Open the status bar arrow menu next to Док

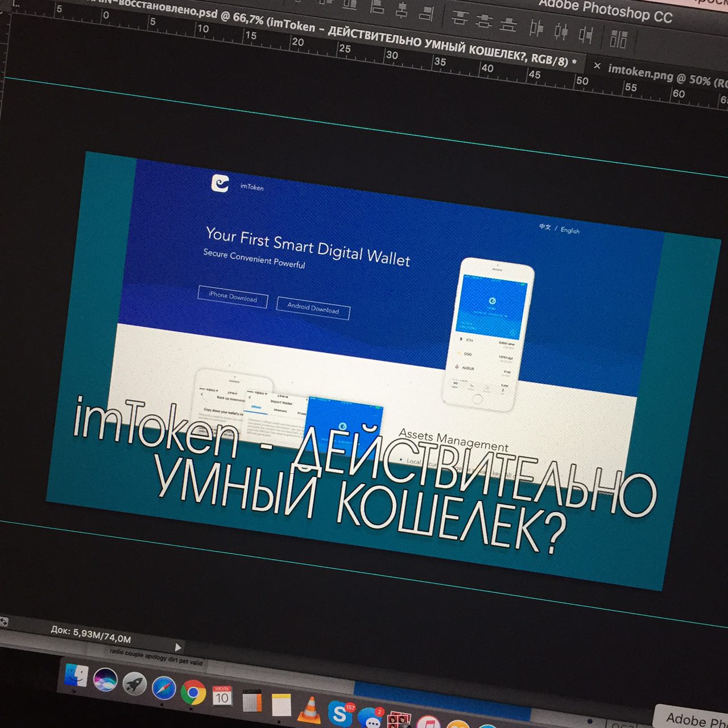[x=178, y=647]
